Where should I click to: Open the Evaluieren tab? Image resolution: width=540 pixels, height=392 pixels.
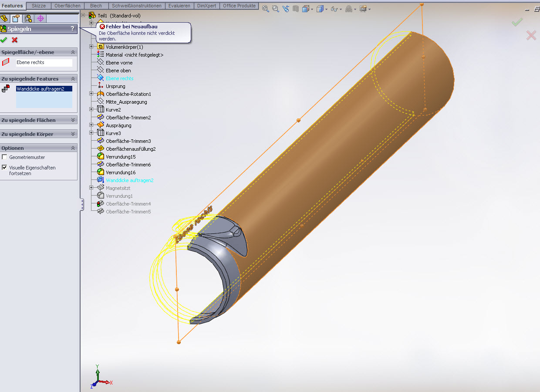(179, 6)
